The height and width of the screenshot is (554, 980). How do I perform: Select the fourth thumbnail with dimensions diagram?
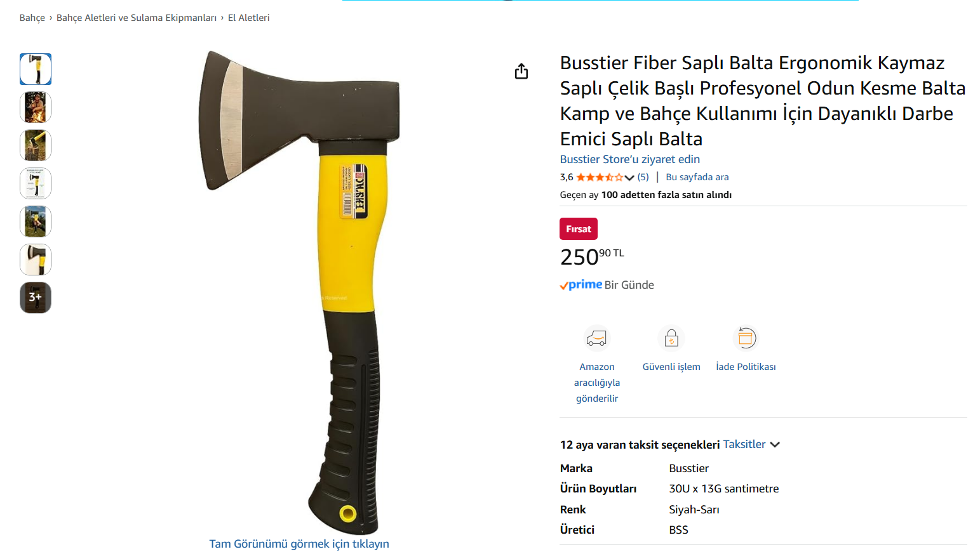click(x=36, y=183)
